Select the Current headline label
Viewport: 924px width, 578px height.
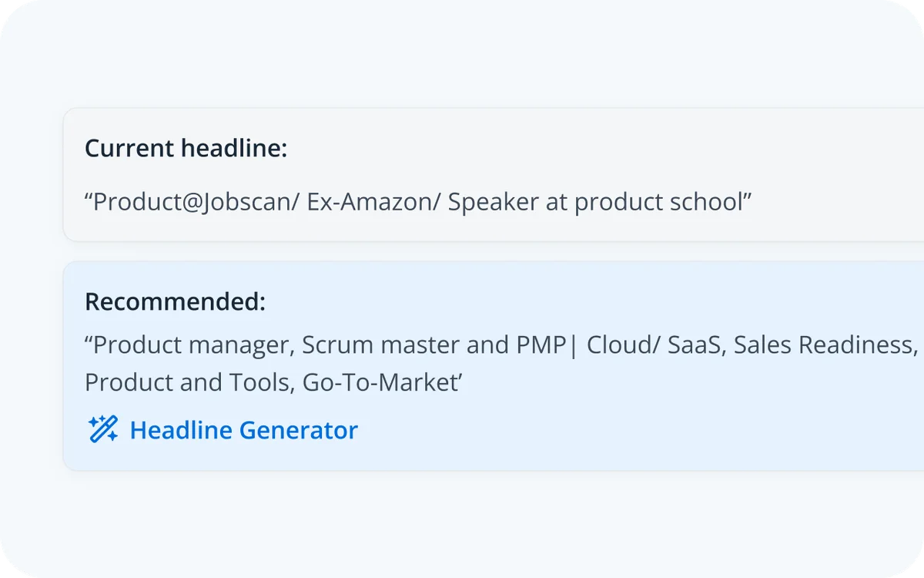tap(187, 148)
